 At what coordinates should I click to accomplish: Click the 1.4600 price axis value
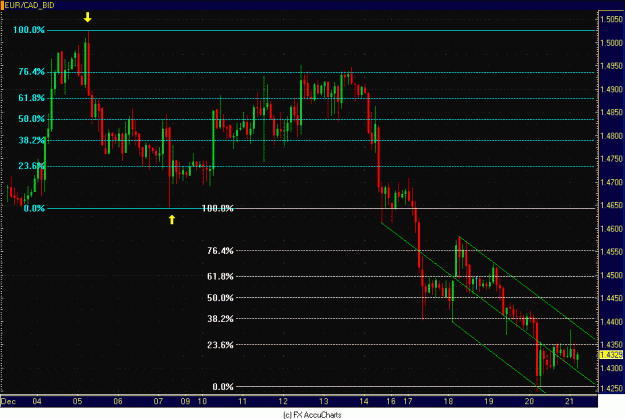[x=611, y=228]
